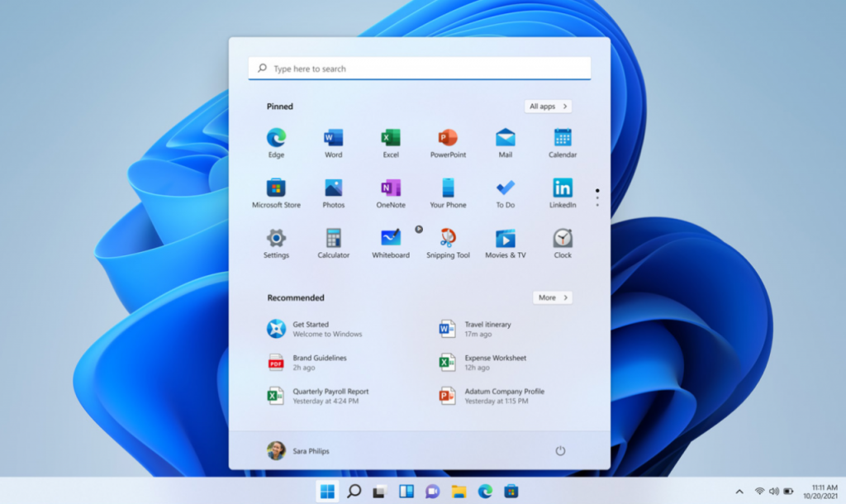
Task: Open Settings from the pinned apps
Action: pos(276,244)
